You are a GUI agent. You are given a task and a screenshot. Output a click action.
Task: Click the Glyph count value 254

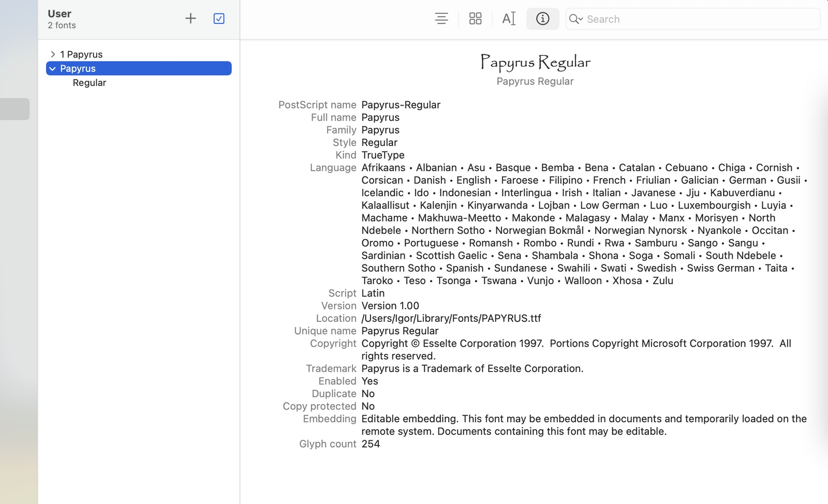(371, 444)
